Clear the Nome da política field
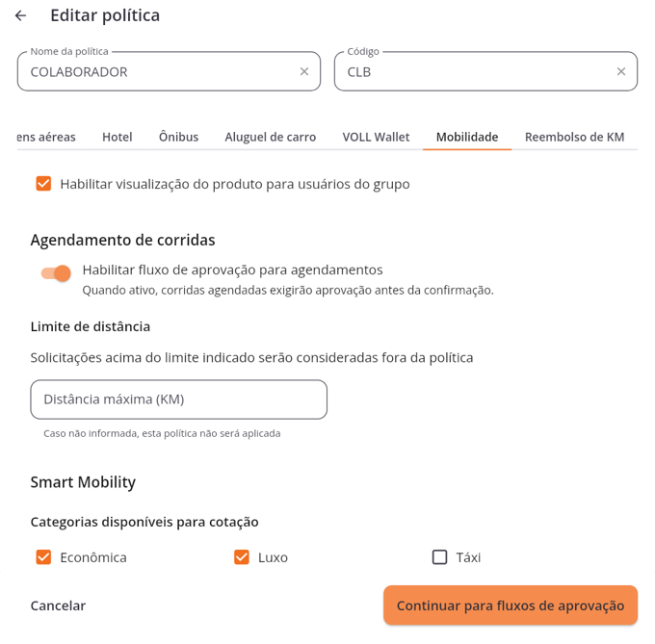The image size is (655, 644). [x=304, y=72]
